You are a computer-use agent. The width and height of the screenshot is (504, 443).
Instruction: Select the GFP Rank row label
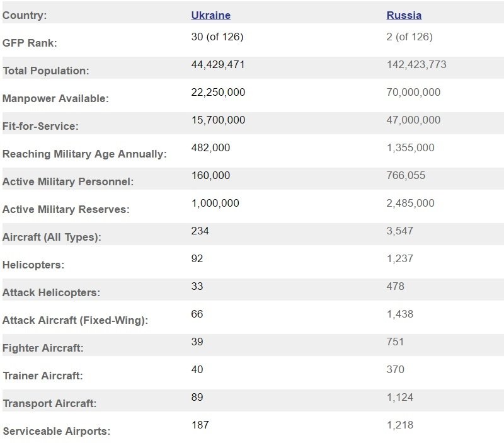click(30, 43)
